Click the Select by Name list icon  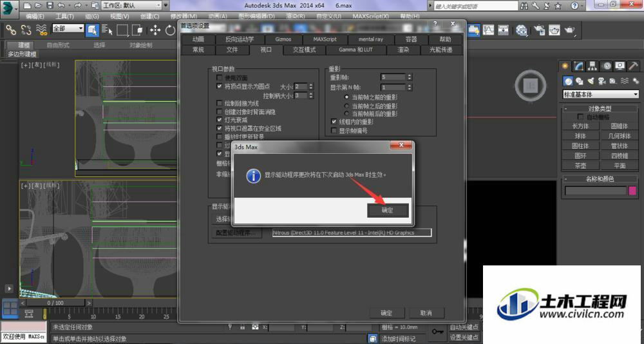point(107,30)
